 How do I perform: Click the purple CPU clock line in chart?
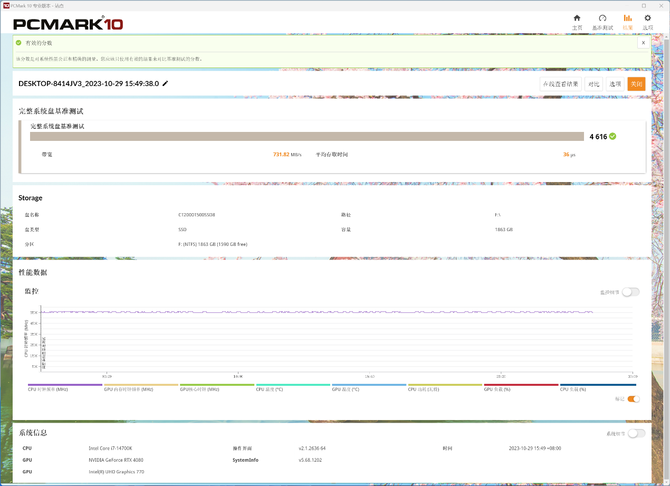click(316, 312)
